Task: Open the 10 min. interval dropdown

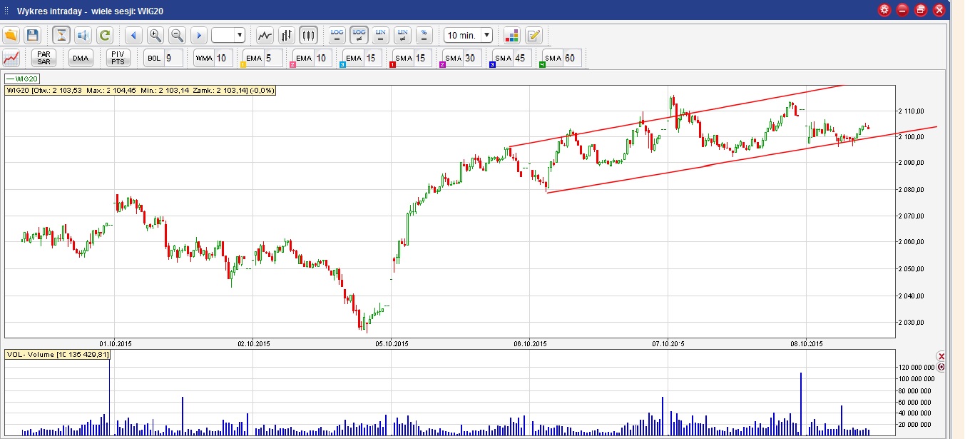Action: click(x=486, y=35)
